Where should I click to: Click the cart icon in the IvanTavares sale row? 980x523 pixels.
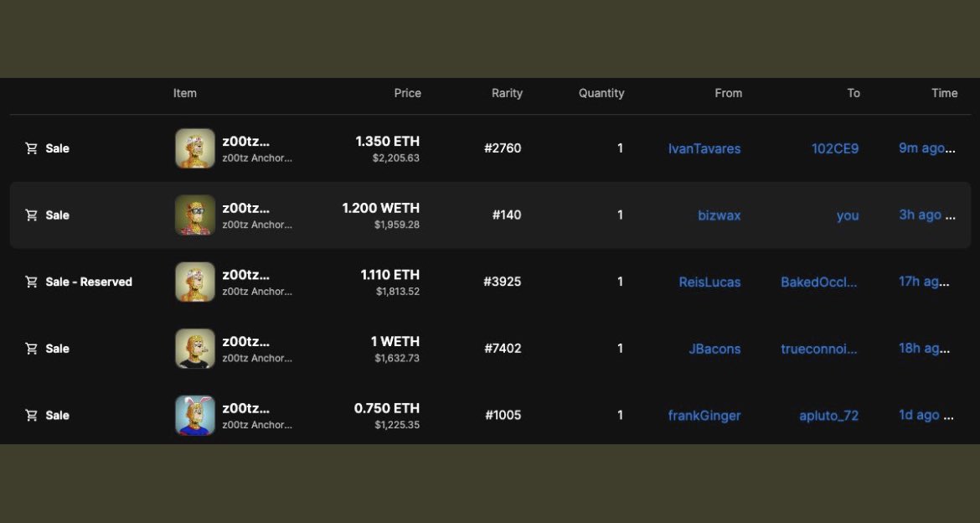coord(31,148)
